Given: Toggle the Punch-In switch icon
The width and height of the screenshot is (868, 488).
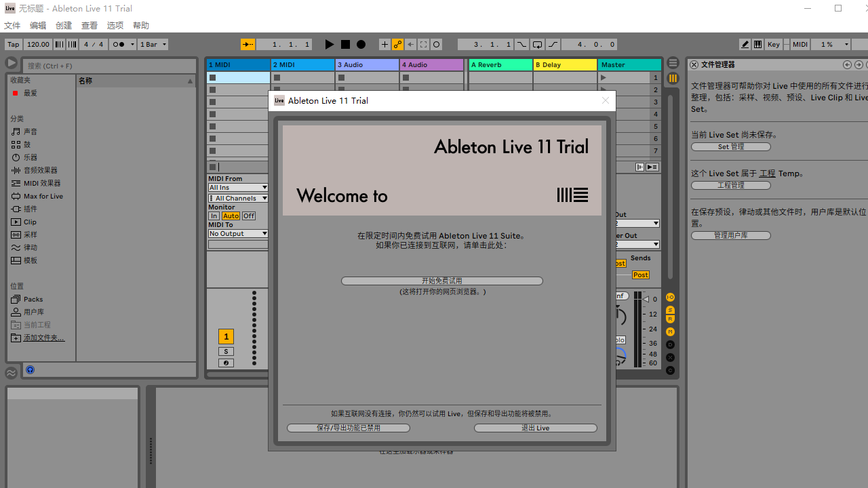Looking at the screenshot, I should pos(521,44).
